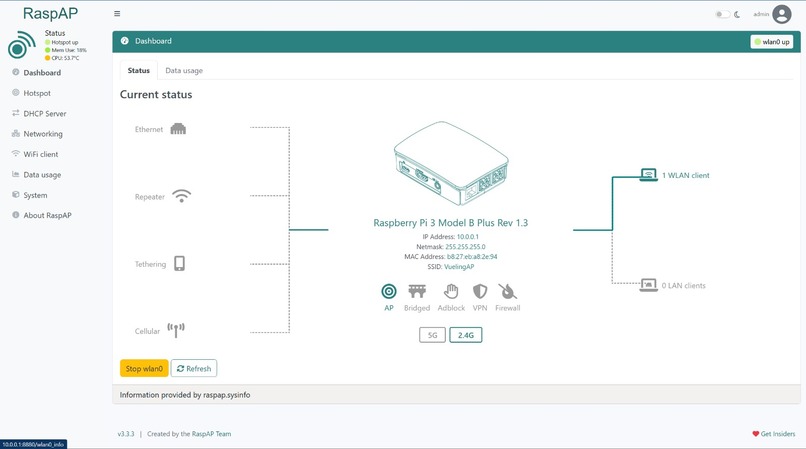Click the Refresh button
The image size is (806, 449).
point(194,368)
